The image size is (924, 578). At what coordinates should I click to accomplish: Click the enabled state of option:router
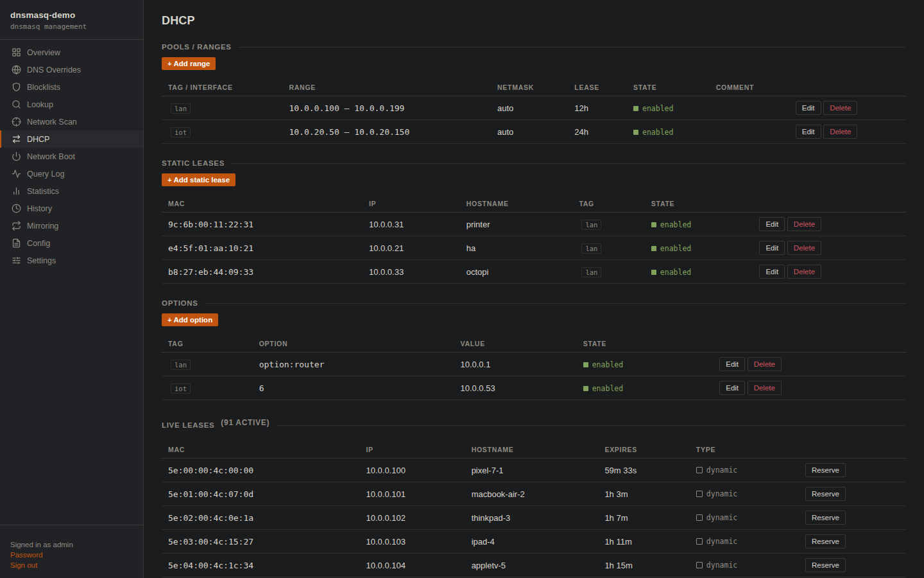click(603, 365)
